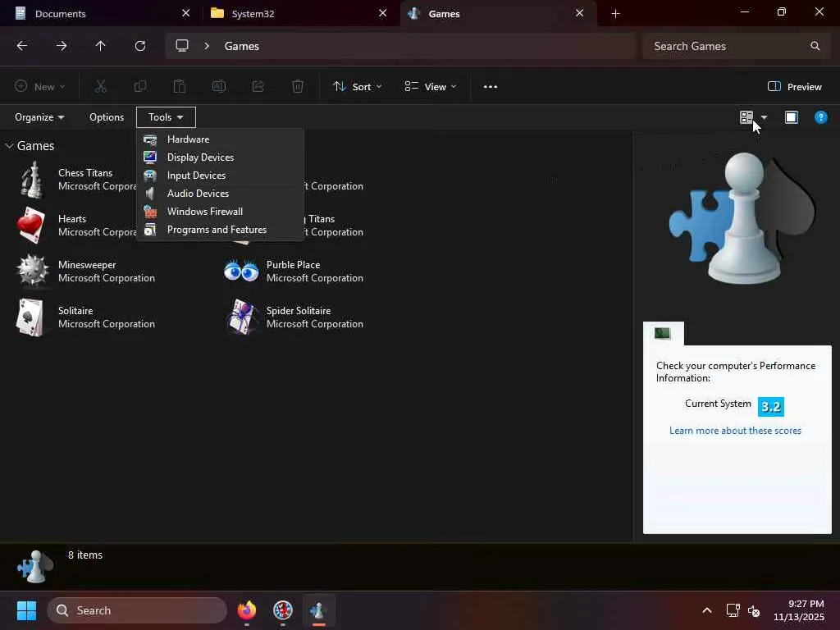Screen dimensions: 840x630
Task: Switch to the Documents tab
Action: pyautogui.click(x=102, y=13)
